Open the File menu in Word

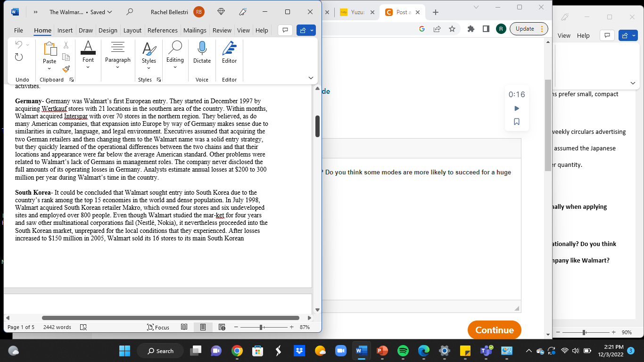click(x=18, y=30)
